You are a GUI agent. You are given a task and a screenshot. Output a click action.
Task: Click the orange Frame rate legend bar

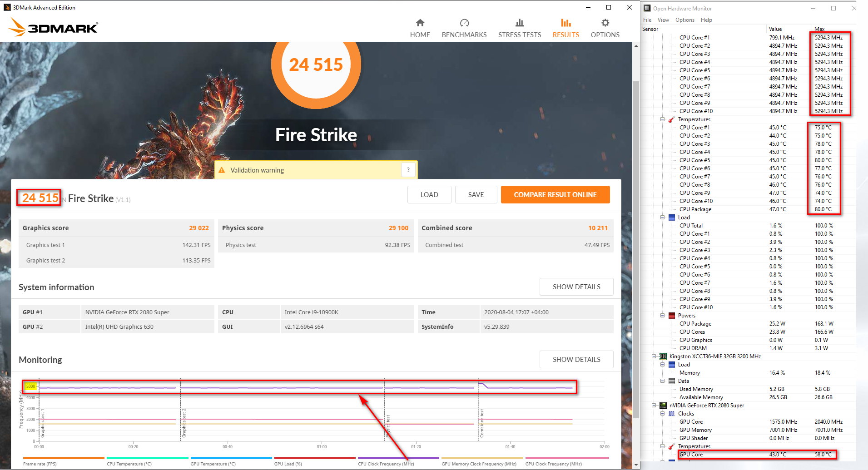pos(64,458)
